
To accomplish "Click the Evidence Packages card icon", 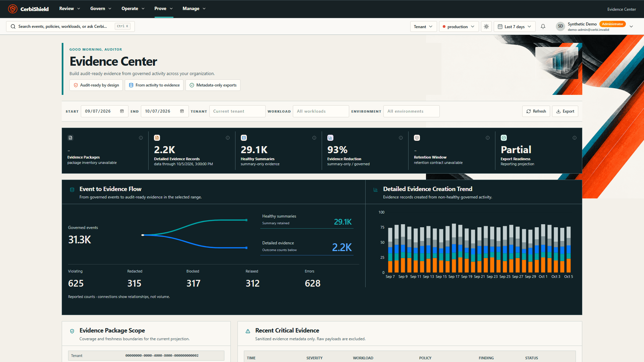I will point(70,138).
